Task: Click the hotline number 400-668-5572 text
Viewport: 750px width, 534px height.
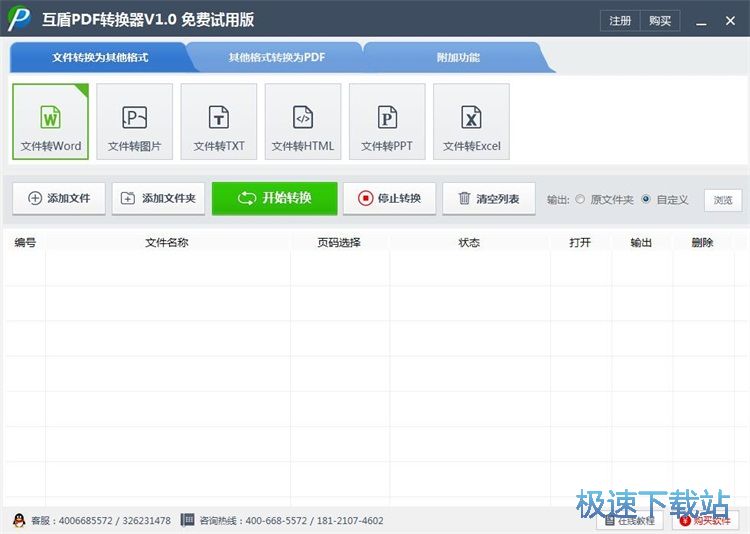Action: 276,521
